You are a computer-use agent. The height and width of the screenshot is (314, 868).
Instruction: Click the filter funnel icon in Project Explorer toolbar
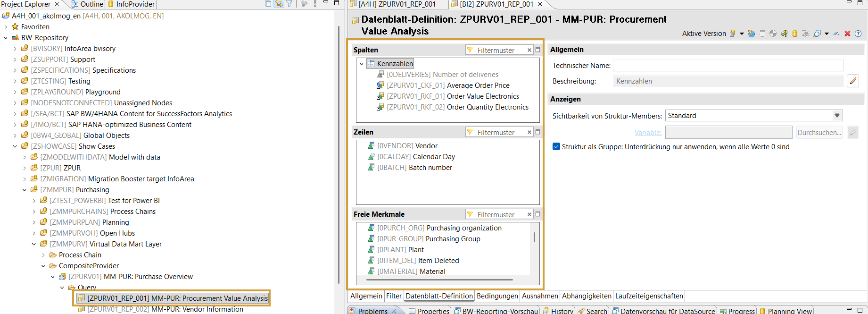point(289,4)
